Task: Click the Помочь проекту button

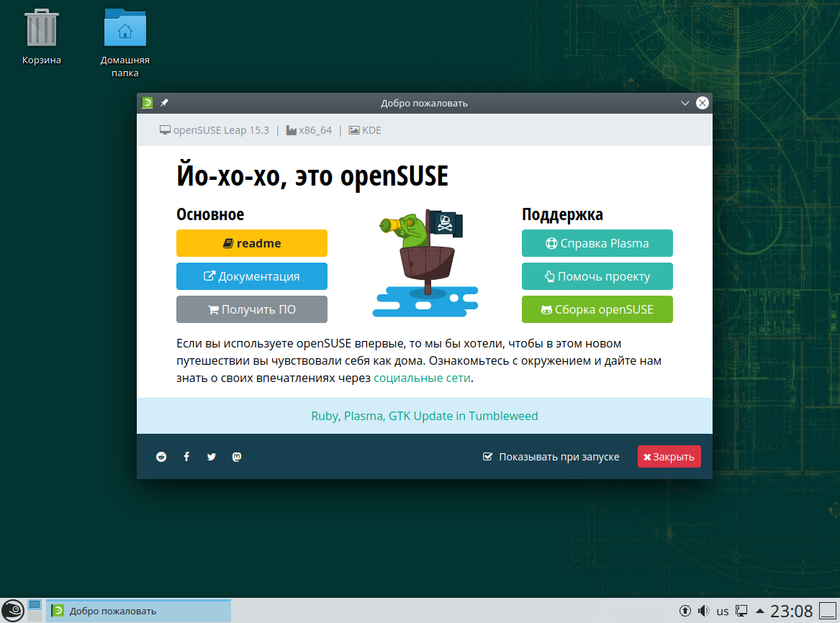Action: (x=597, y=277)
